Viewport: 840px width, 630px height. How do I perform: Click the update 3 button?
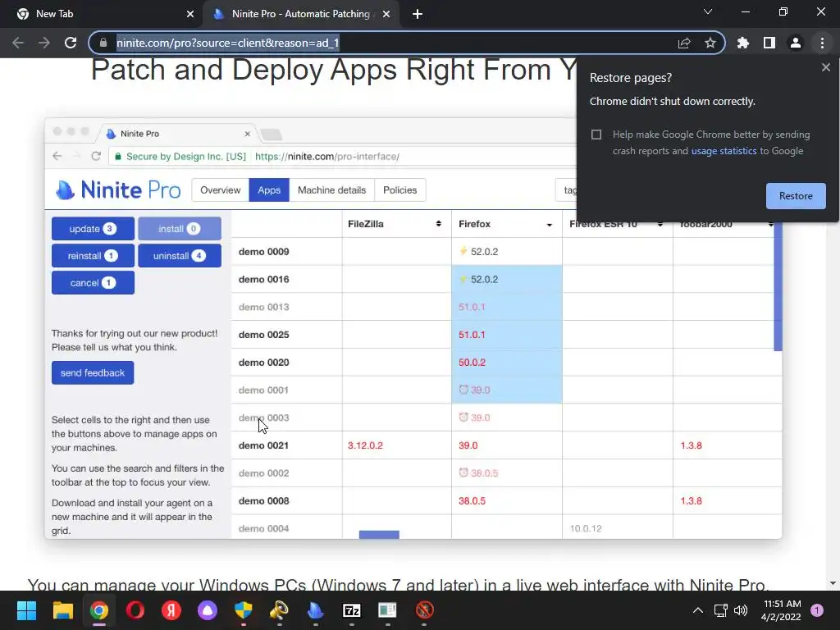(x=93, y=229)
